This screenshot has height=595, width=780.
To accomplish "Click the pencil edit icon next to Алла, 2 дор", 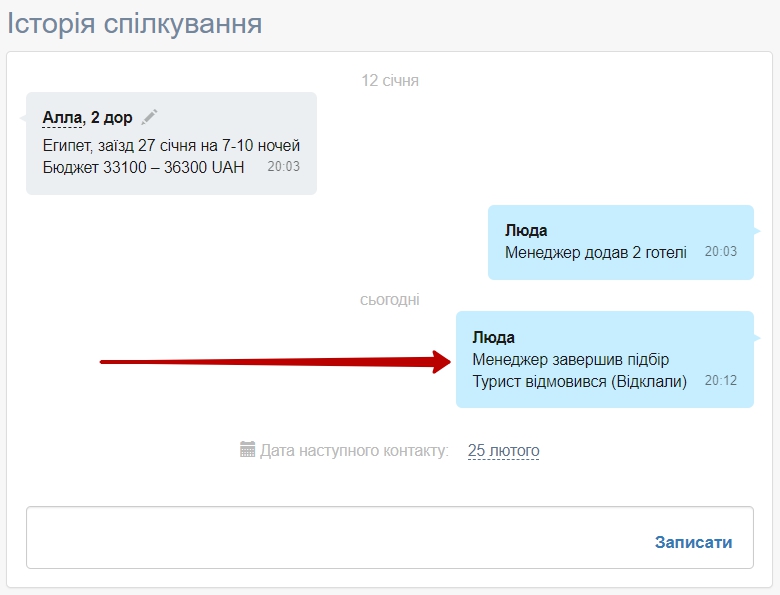I will 149,117.
